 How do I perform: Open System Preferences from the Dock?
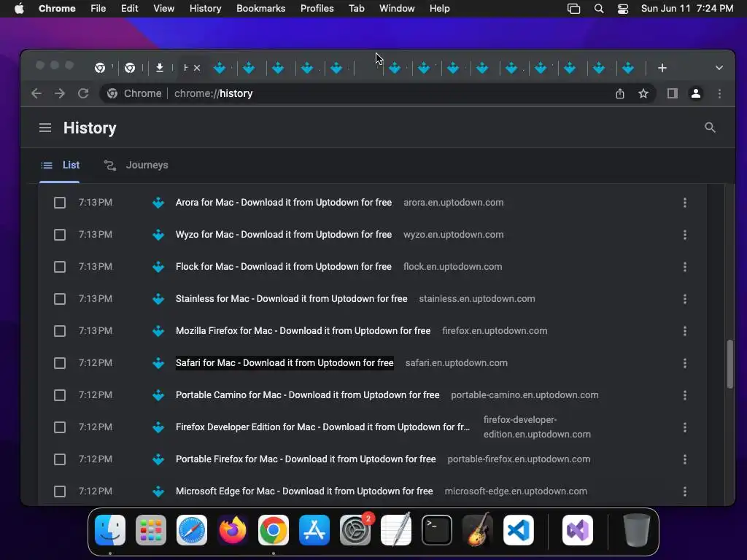355,530
